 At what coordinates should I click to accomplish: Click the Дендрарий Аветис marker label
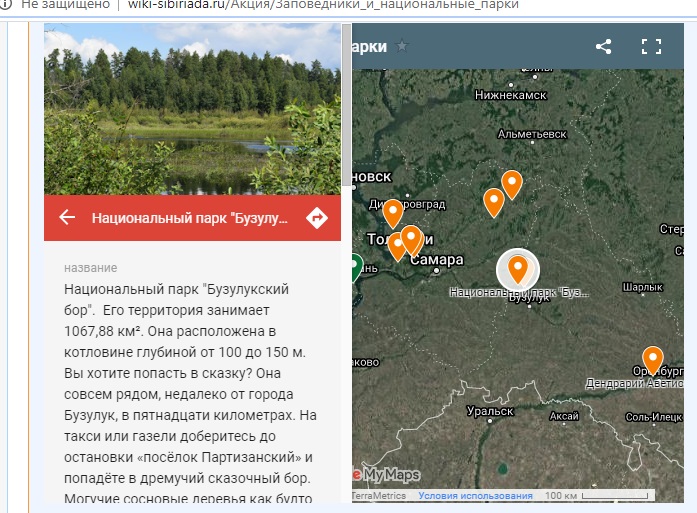(634, 383)
